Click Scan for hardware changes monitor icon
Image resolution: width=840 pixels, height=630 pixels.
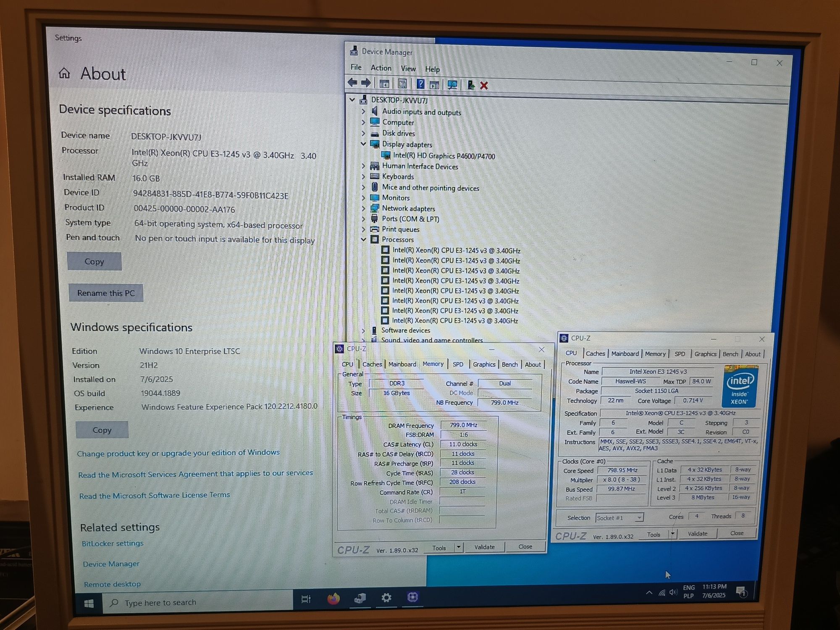point(452,85)
